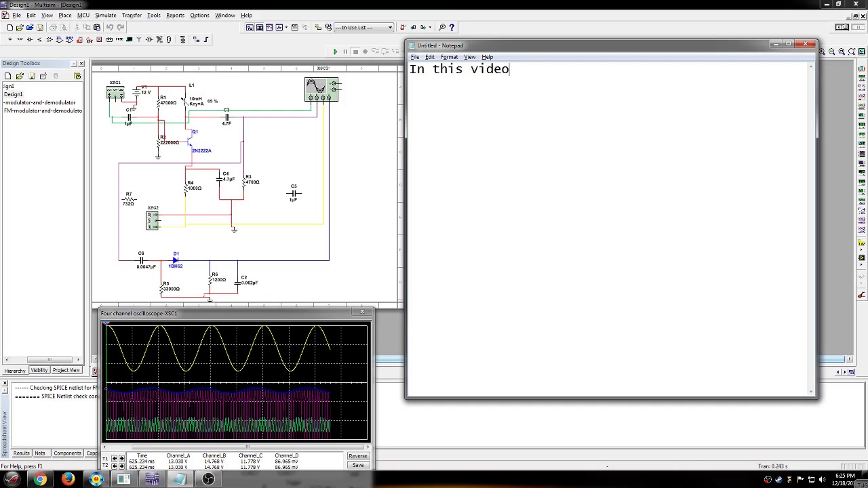Viewport: 868px width, 488px height.
Task: Save the current Multisim design
Action: (x=39, y=27)
